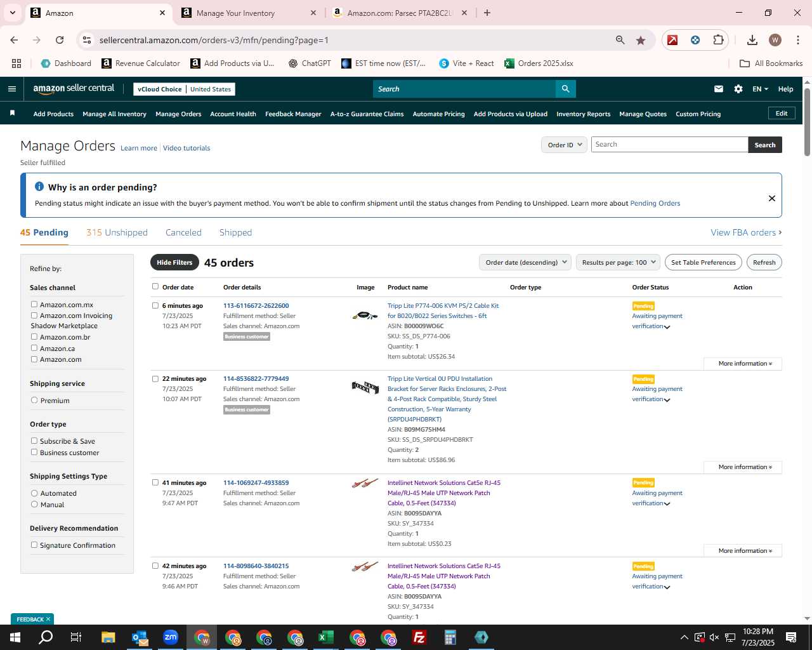Click the Refresh orders button
Screen dimensions: 812x650
[764, 262]
